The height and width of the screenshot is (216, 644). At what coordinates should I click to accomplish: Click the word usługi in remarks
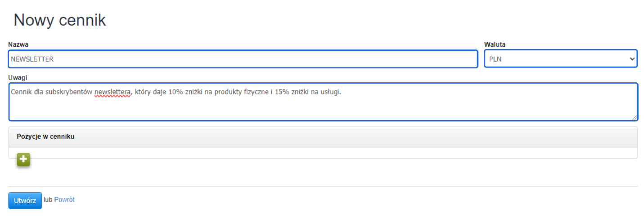click(x=330, y=92)
